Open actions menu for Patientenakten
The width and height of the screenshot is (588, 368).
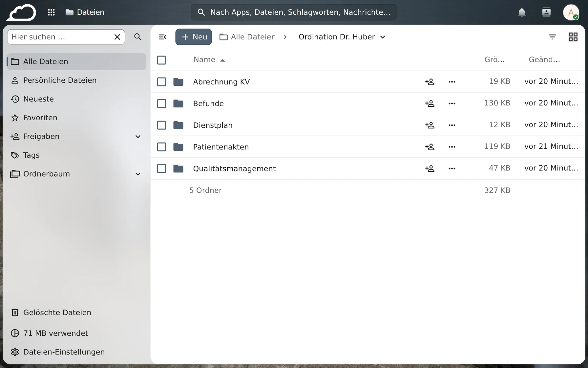452,147
